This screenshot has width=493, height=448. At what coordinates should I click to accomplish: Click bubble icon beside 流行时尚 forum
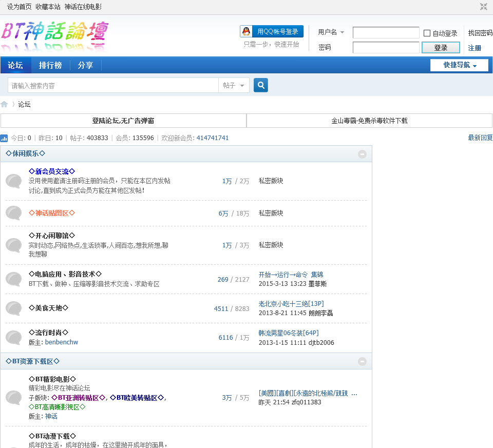[14, 338]
